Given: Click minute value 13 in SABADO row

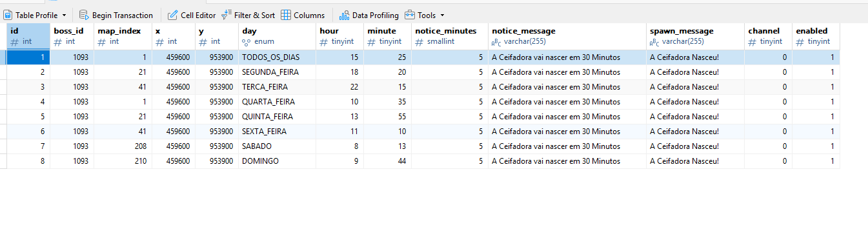Looking at the screenshot, I should click(387, 146).
